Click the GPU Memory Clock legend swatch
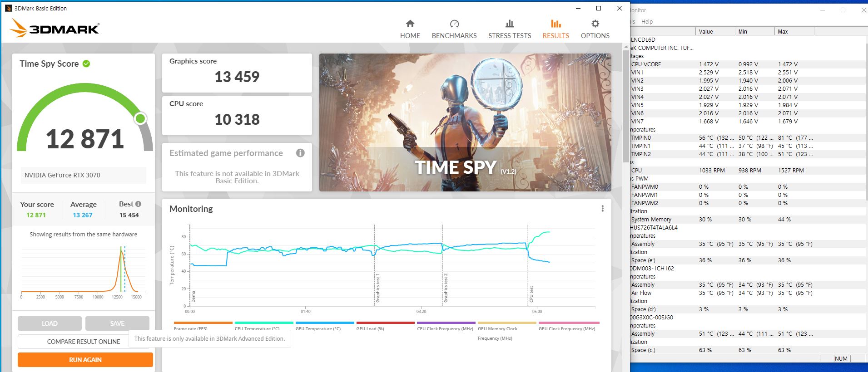Screen dimensions: 868x372 pos(507,323)
